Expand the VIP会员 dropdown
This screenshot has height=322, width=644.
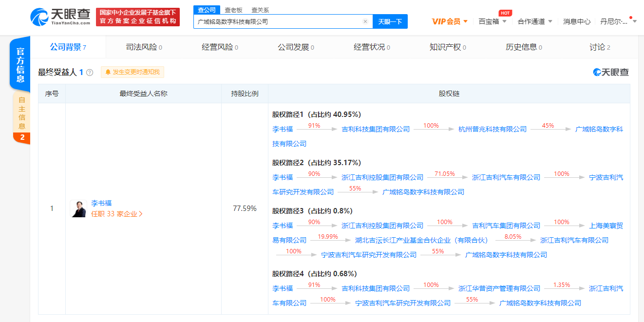pos(465,21)
